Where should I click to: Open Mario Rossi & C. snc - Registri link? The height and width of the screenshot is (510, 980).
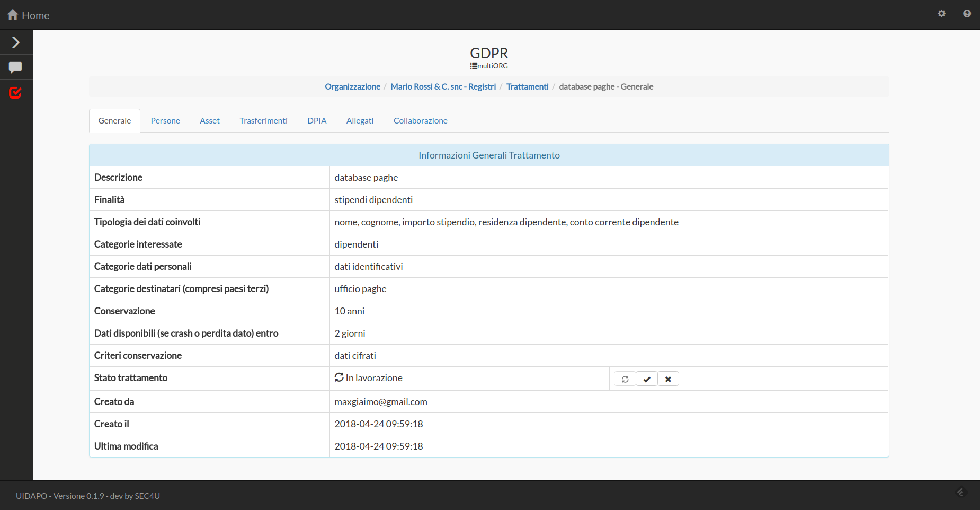[x=443, y=86]
